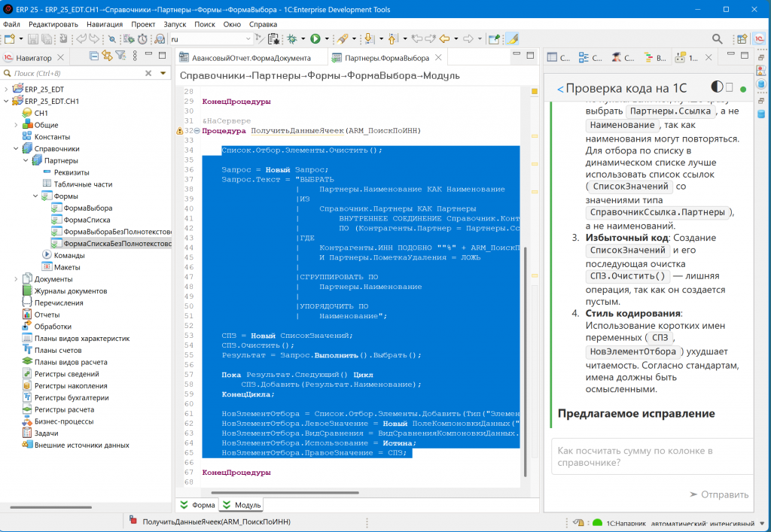
Task: Switch to the Форма bottom tab
Action: (198, 505)
